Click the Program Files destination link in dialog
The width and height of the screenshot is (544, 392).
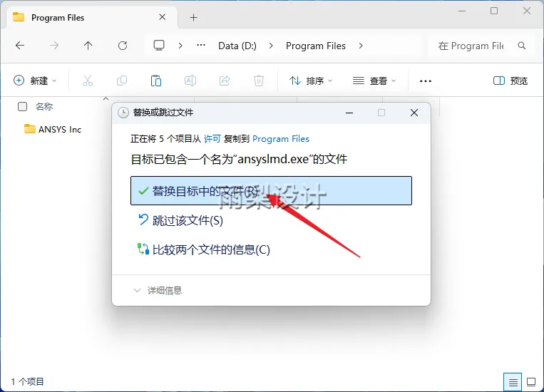pyautogui.click(x=281, y=139)
